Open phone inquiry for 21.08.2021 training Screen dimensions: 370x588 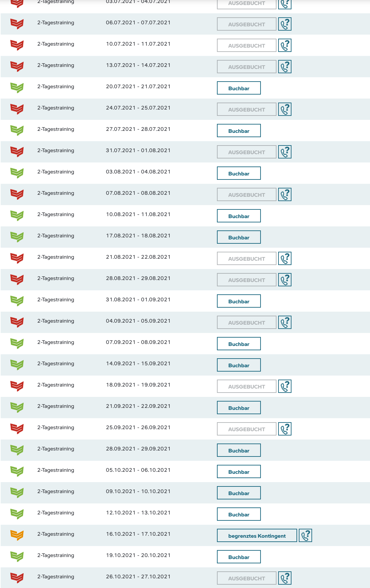tap(285, 258)
